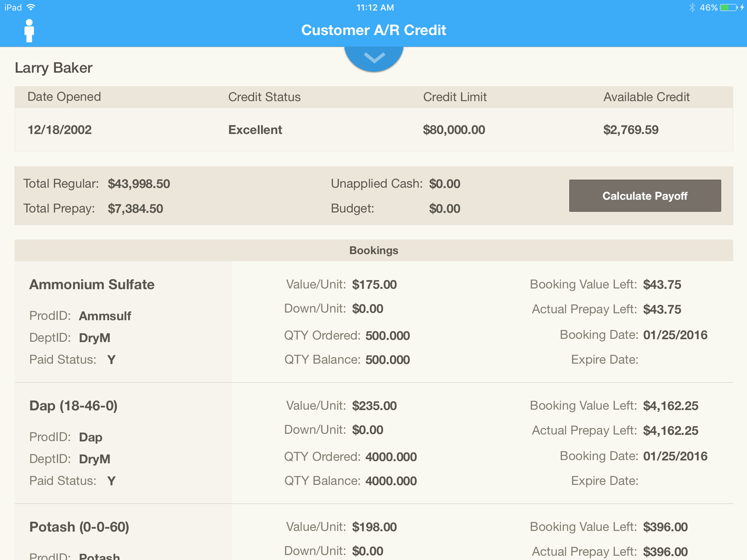Viewport: 747px width, 560px height.
Task: Select Actual Prepay Left $4,162.25
Action: pyautogui.click(x=671, y=431)
